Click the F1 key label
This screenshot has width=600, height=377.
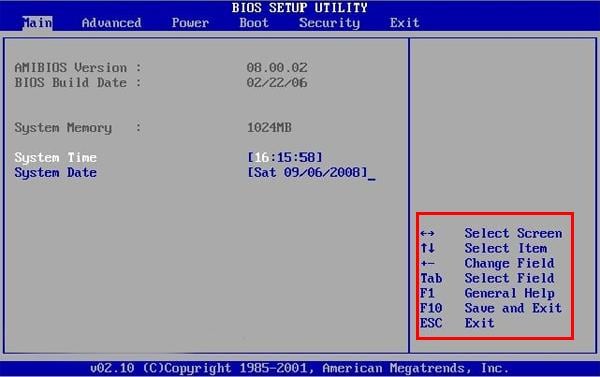[427, 293]
